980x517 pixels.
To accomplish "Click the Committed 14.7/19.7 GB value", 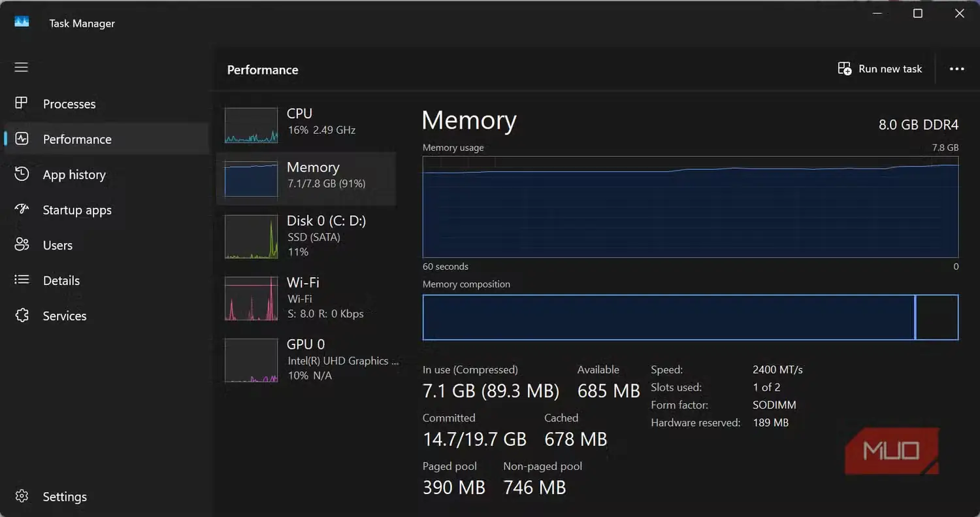I will coord(474,439).
